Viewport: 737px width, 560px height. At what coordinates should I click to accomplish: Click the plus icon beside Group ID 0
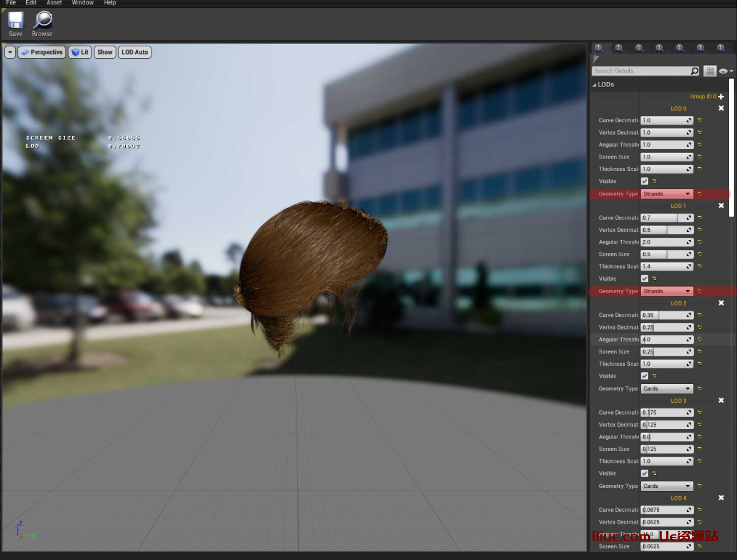click(x=721, y=96)
